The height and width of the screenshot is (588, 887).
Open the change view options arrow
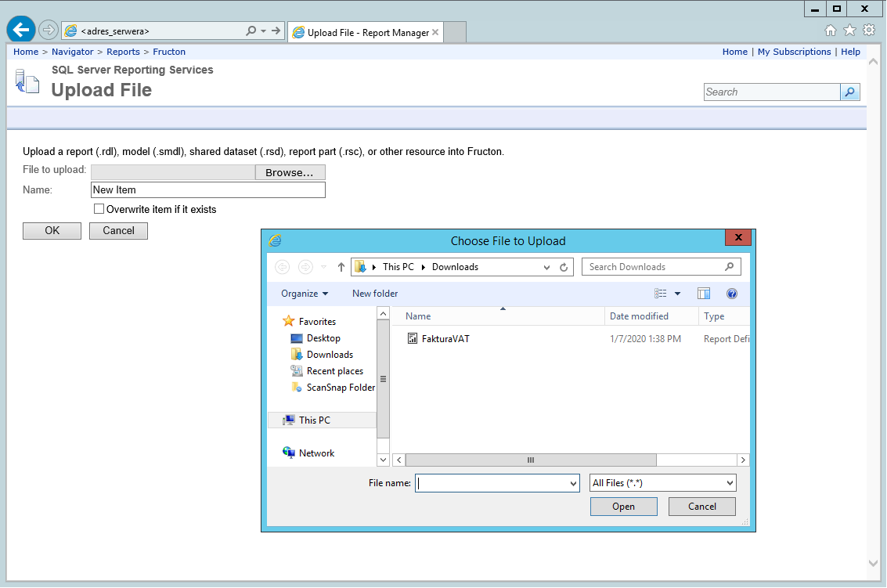[x=678, y=293]
